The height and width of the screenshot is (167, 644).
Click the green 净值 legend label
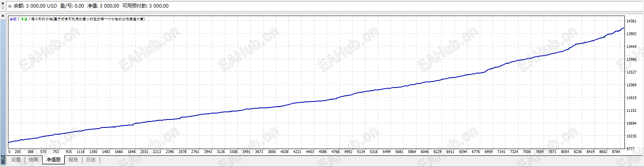[x=24, y=19]
